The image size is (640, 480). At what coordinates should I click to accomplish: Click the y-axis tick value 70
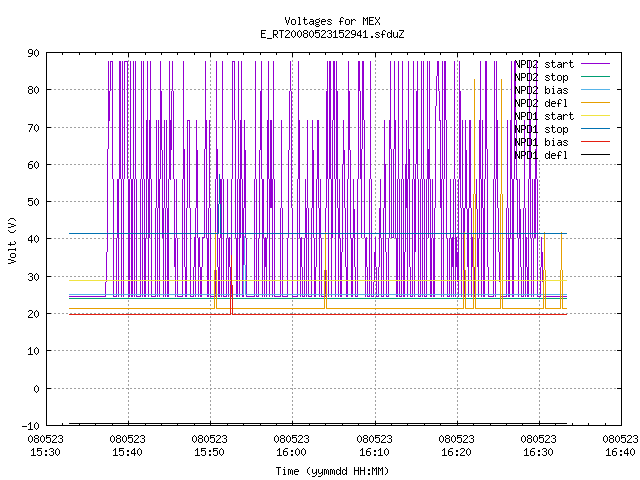pos(33,128)
